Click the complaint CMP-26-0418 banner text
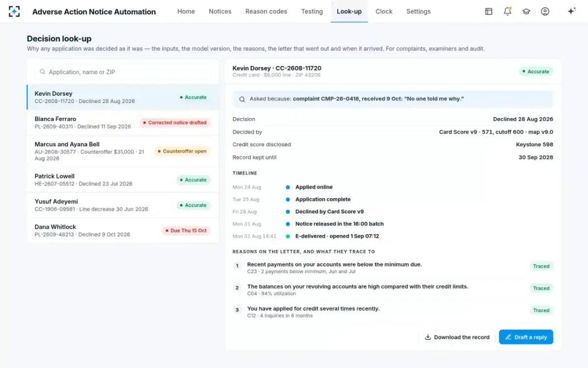 [x=378, y=99]
